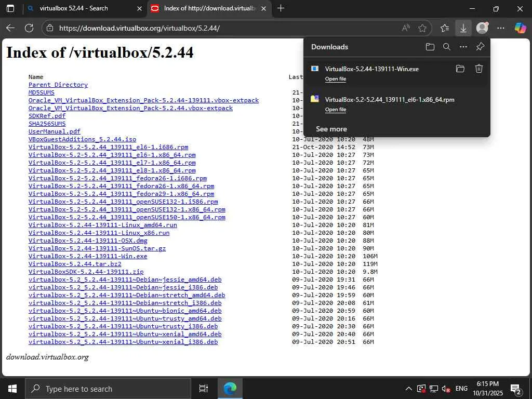
Task: Open Parent Directory link
Action: 58,85
